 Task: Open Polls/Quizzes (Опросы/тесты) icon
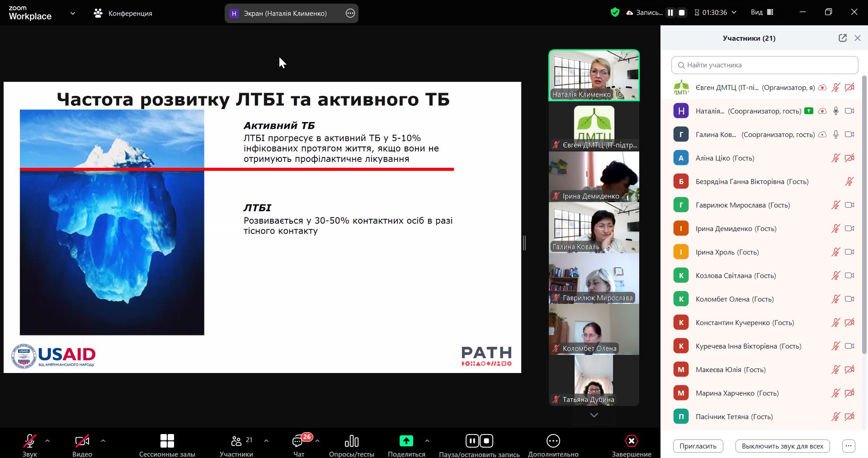(351, 441)
